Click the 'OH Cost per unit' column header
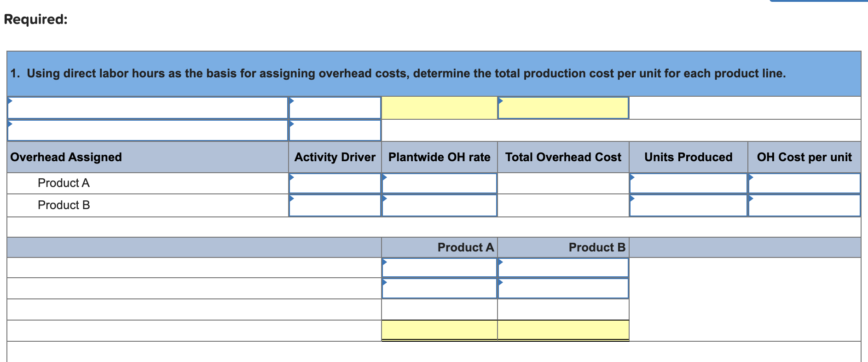This screenshot has width=868, height=362. (804, 157)
